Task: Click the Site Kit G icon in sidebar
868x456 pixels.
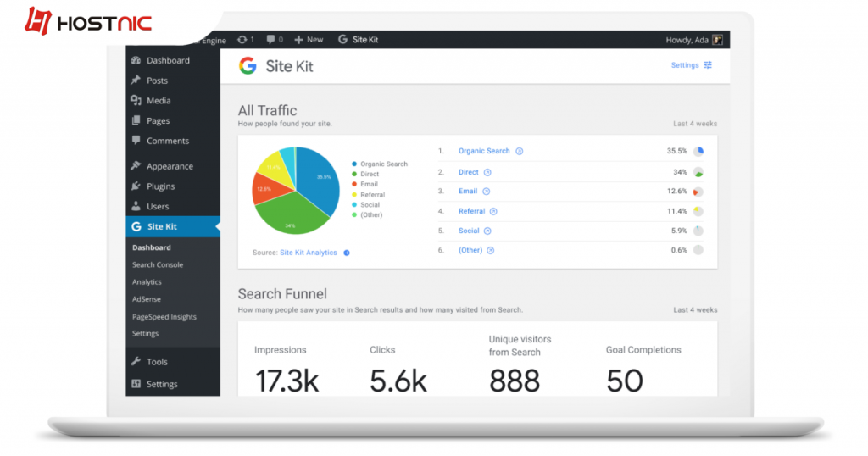Action: (x=136, y=226)
